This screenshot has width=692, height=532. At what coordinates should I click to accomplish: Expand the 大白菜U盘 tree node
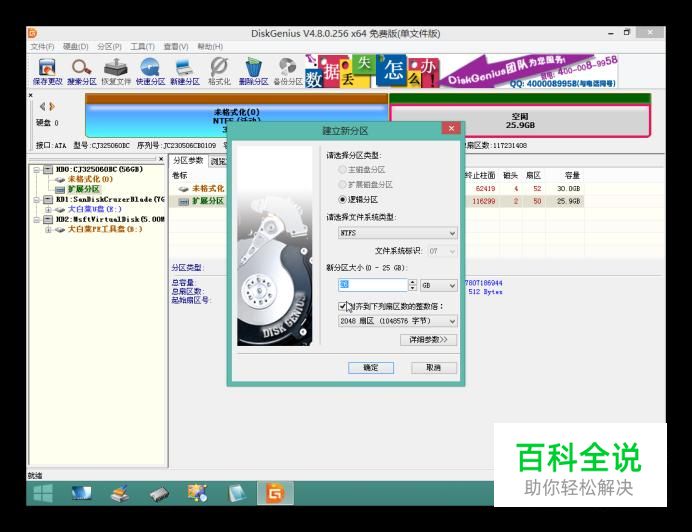(x=48, y=210)
